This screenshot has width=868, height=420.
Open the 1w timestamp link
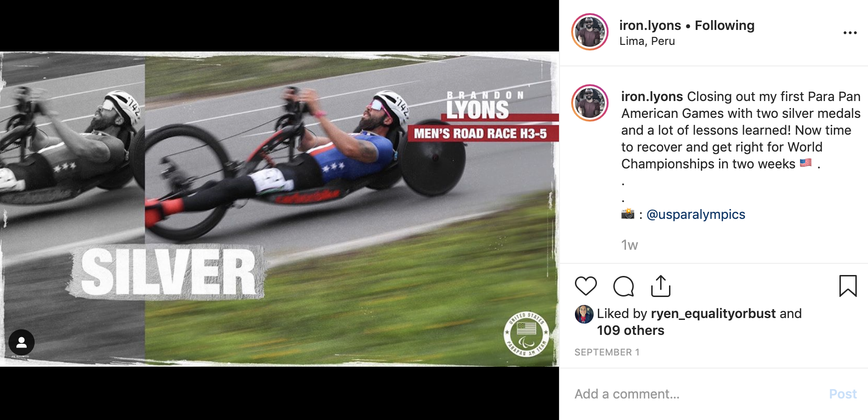[x=629, y=245]
